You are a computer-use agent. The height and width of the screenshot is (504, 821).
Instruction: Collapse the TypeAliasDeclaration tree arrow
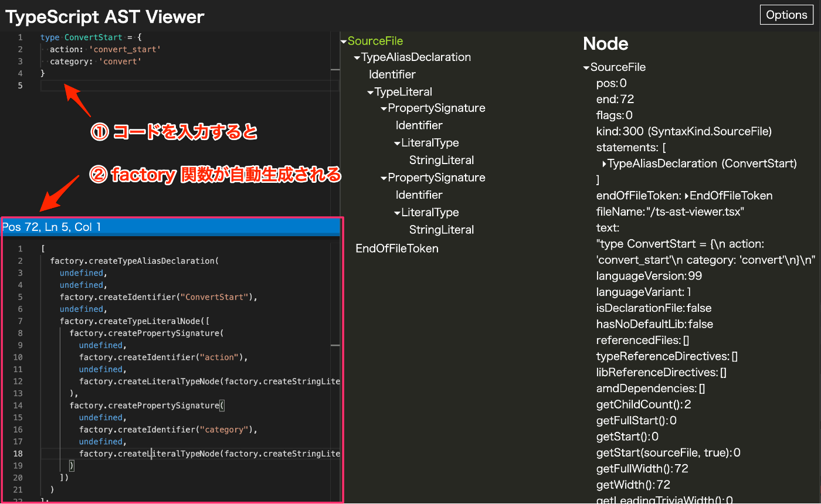357,57
